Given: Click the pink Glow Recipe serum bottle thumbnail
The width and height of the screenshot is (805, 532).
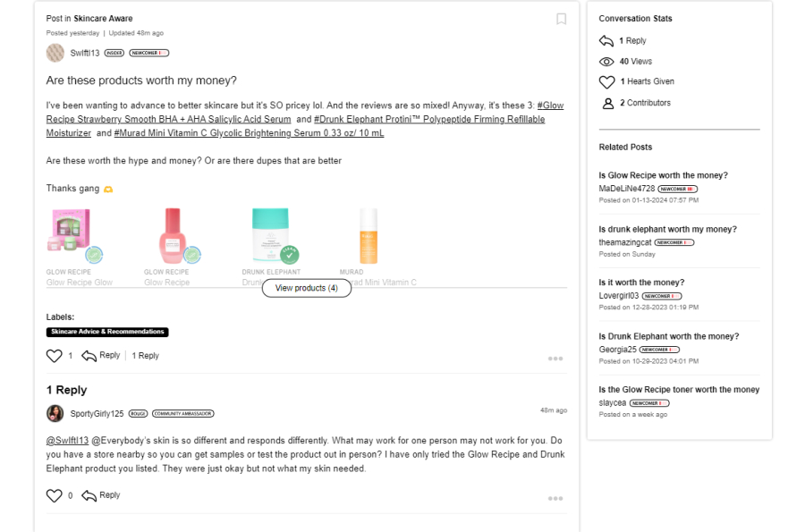Looking at the screenshot, I should click(173, 234).
